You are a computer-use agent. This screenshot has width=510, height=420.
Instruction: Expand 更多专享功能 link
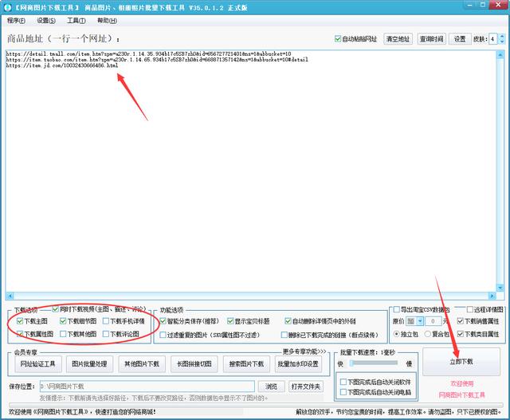[304, 351]
